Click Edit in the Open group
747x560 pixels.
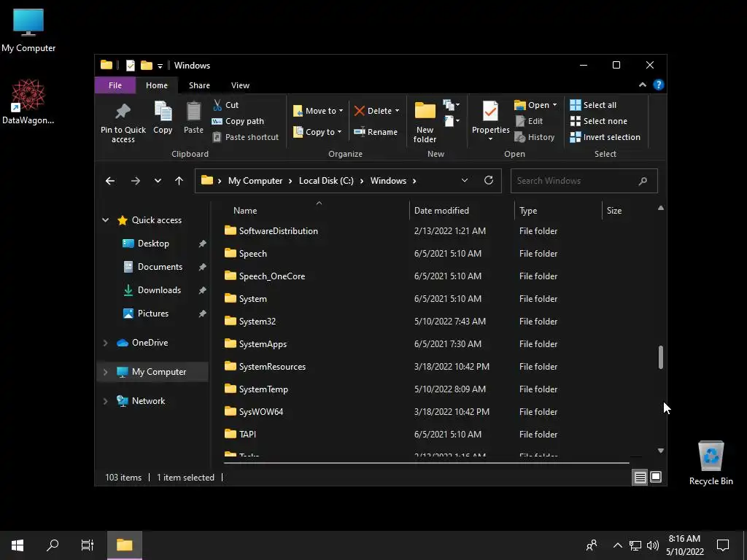coord(529,121)
